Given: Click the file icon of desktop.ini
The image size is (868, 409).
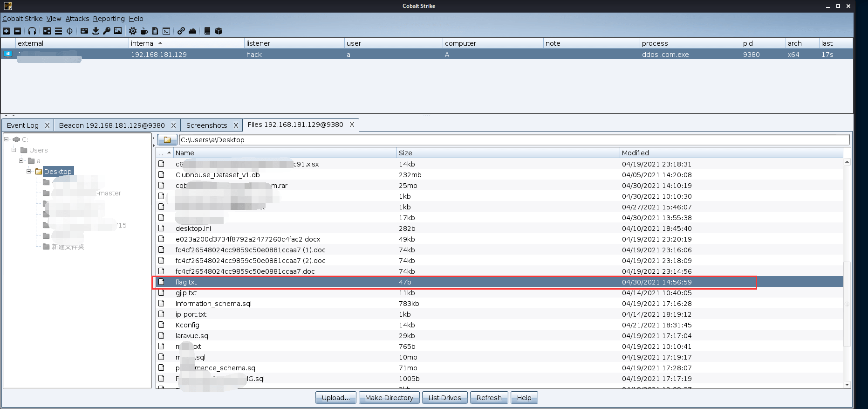Looking at the screenshot, I should (x=161, y=228).
